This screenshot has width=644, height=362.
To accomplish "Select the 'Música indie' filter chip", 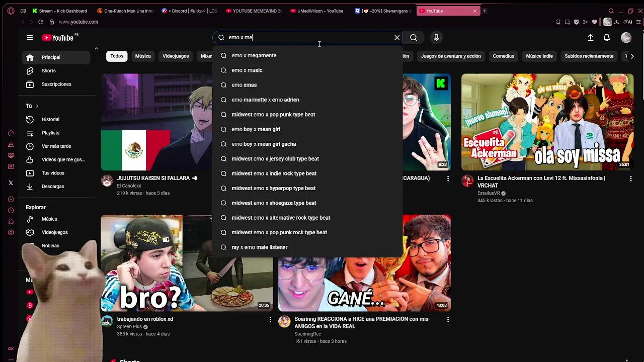I will (539, 56).
